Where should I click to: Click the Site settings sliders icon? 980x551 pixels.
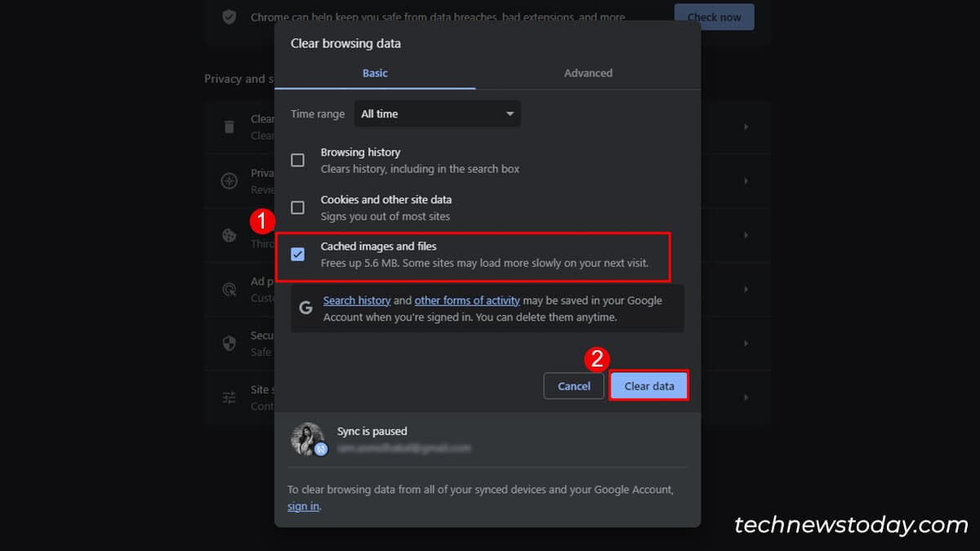tap(229, 398)
